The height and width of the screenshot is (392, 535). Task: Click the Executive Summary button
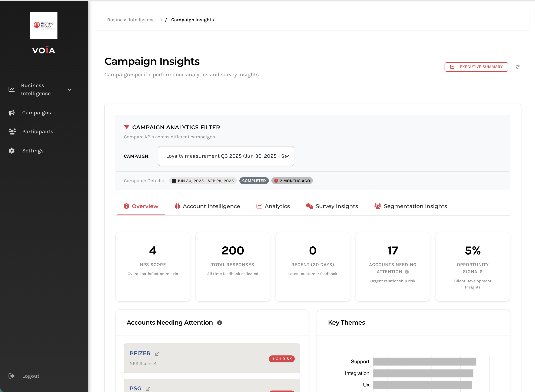coord(476,67)
